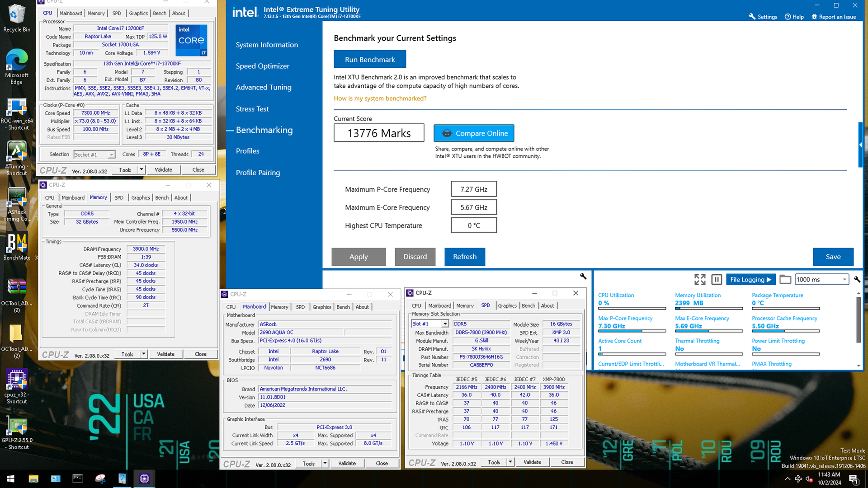The image size is (868, 488).
Task: Click Max P-Core Frequency bar
Action: [x=632, y=331]
